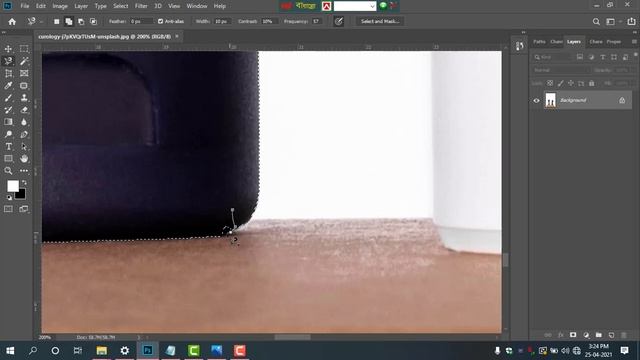Screen dimensions: 640x360
Task: Select the Gradient tool
Action: [8, 122]
